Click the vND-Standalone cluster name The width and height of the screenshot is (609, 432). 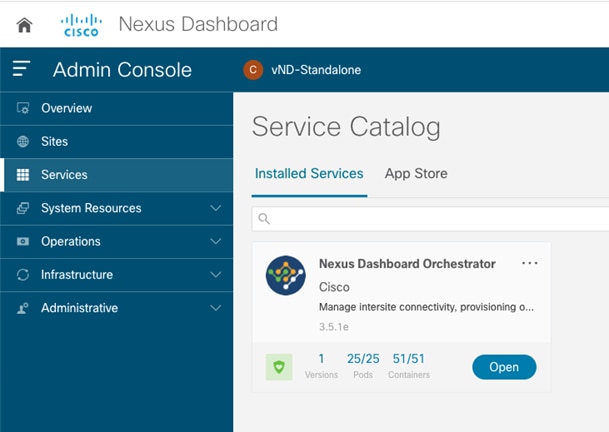[316, 70]
